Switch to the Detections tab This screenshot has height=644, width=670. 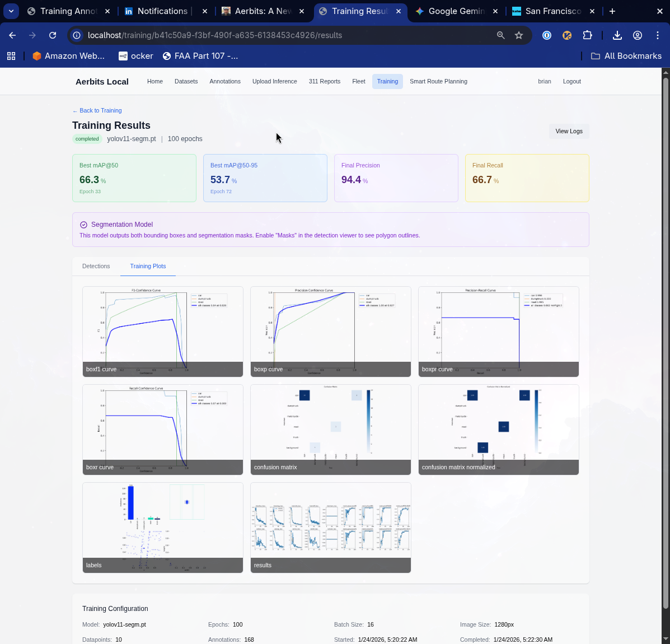click(x=96, y=266)
